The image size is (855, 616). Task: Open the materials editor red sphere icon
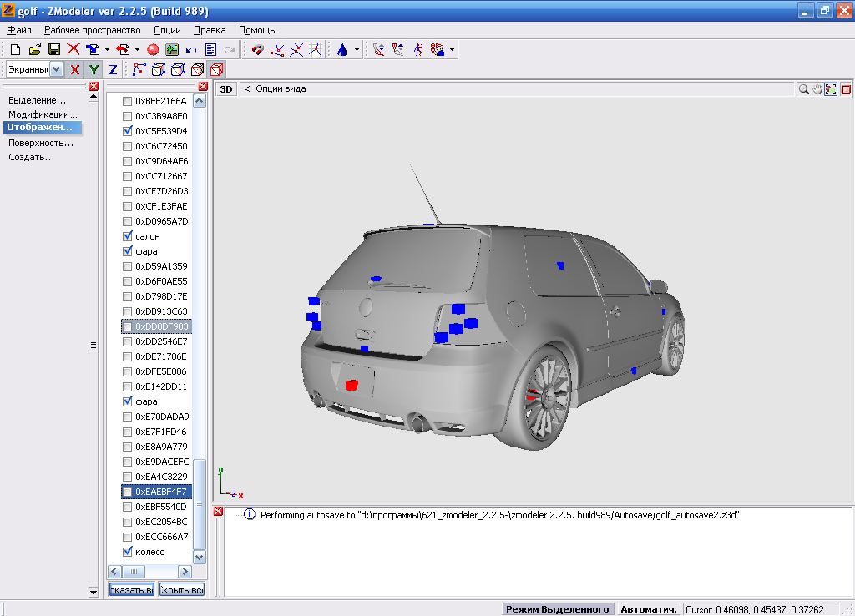point(154,49)
